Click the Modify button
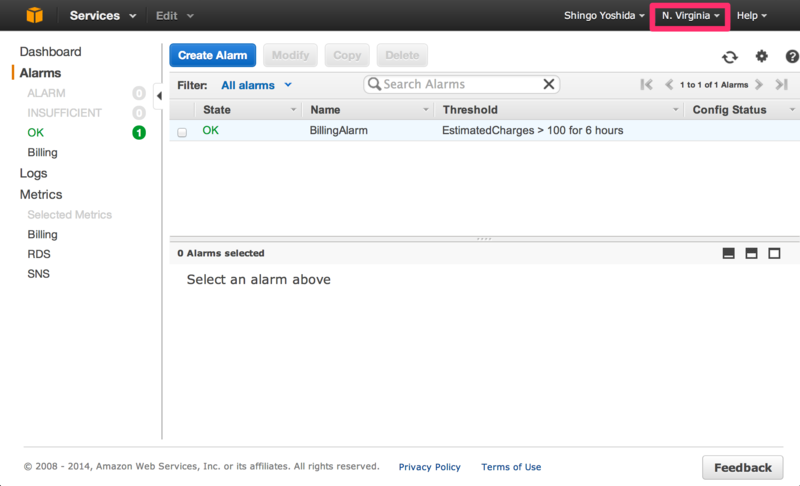The height and width of the screenshot is (486, 800). (290, 55)
